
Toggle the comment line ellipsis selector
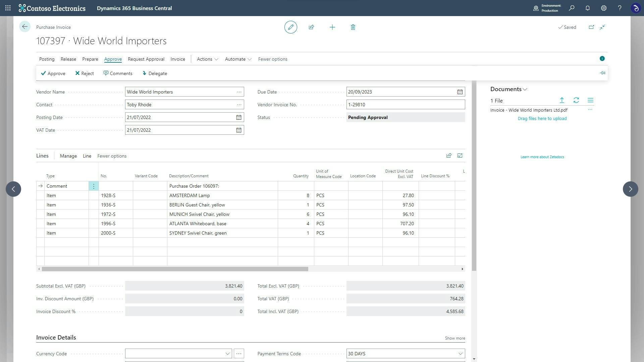click(x=94, y=186)
